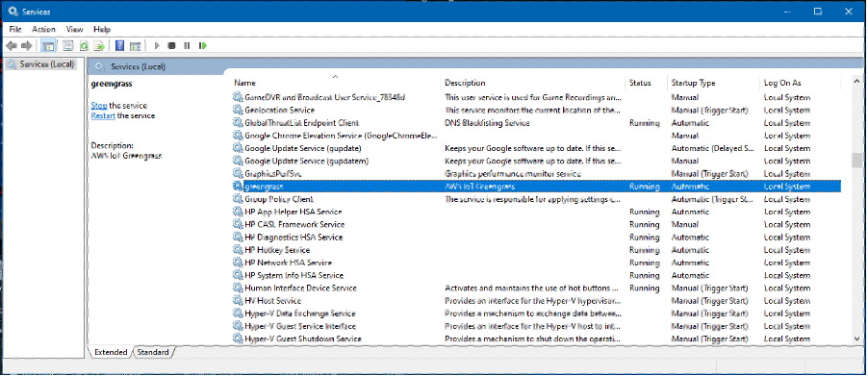Click the Back arrow in the toolbar

[12, 45]
